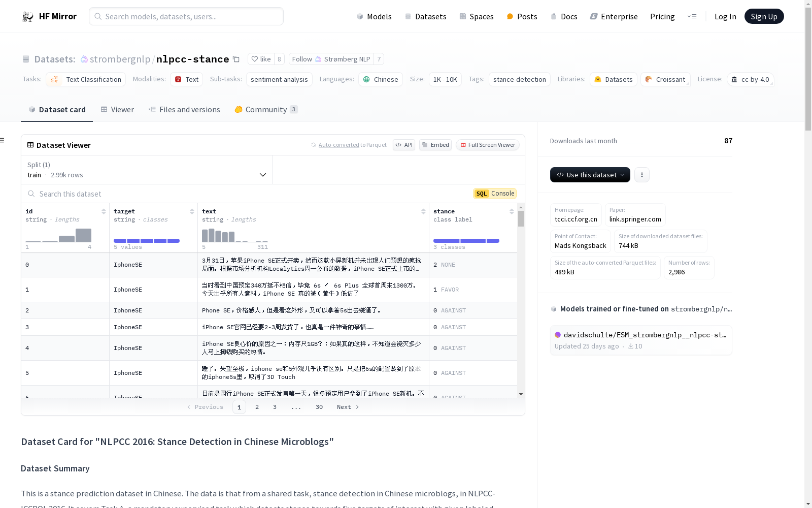Sort by text column arrows
This screenshot has height=508, width=812.
pos(423,211)
